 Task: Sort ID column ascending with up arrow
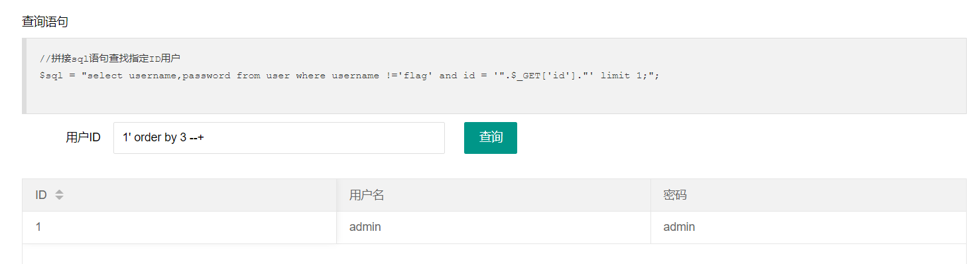(59, 192)
